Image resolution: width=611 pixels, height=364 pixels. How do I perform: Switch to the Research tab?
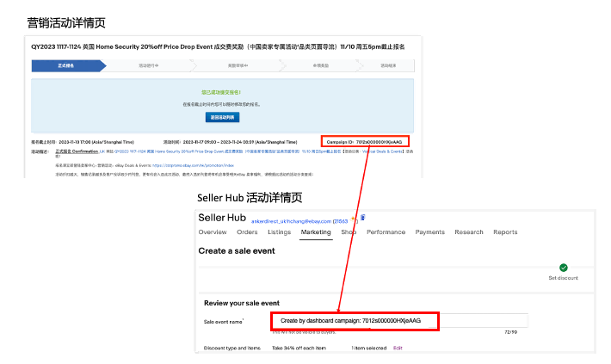tap(469, 231)
